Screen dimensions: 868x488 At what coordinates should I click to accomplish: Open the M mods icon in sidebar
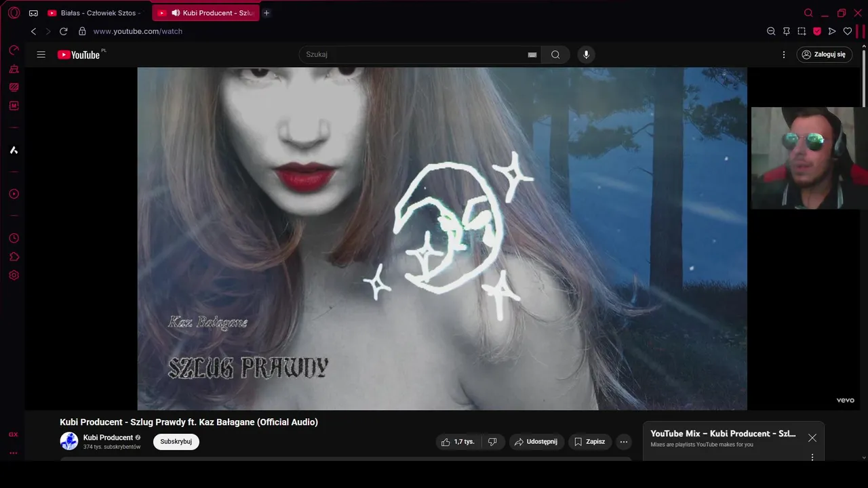pos(14,106)
